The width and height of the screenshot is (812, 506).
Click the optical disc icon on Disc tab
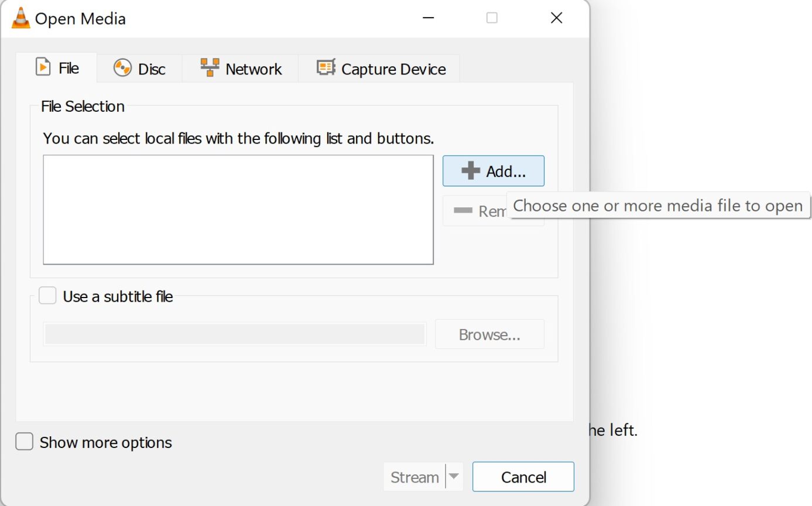[x=122, y=67]
